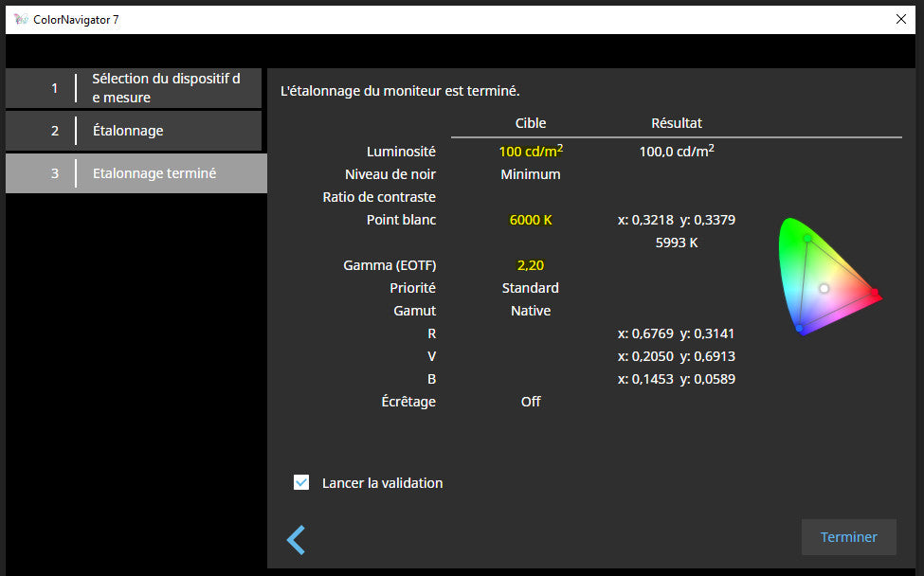Image resolution: width=924 pixels, height=576 pixels.
Task: Close the ColorNavigator 7 window
Action: click(x=900, y=19)
